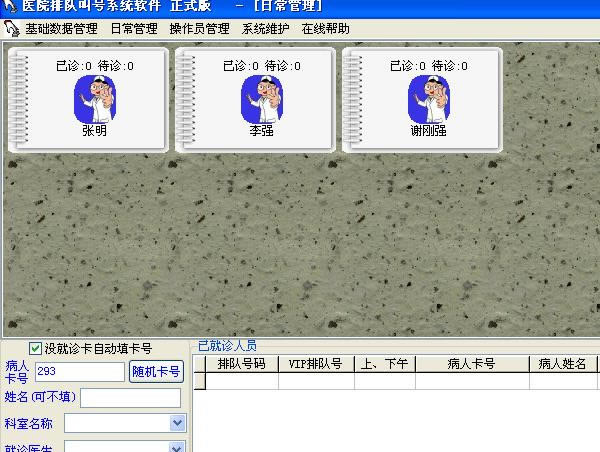This screenshot has width=600, height=452.
Task: Toggle the 没就诊卡自动填卡号 checkbox
Action: tap(35, 348)
